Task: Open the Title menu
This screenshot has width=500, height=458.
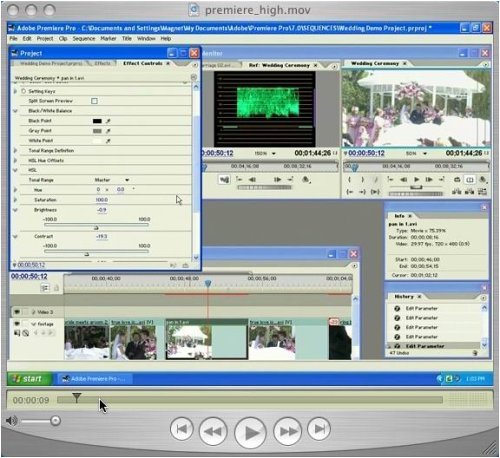Action: coord(127,39)
